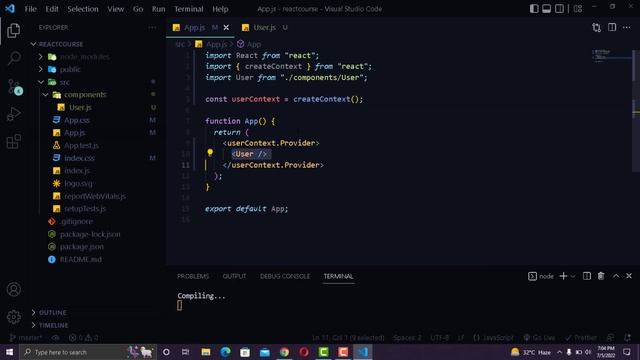Kill terminal with the trash icon

pyautogui.click(x=601, y=276)
